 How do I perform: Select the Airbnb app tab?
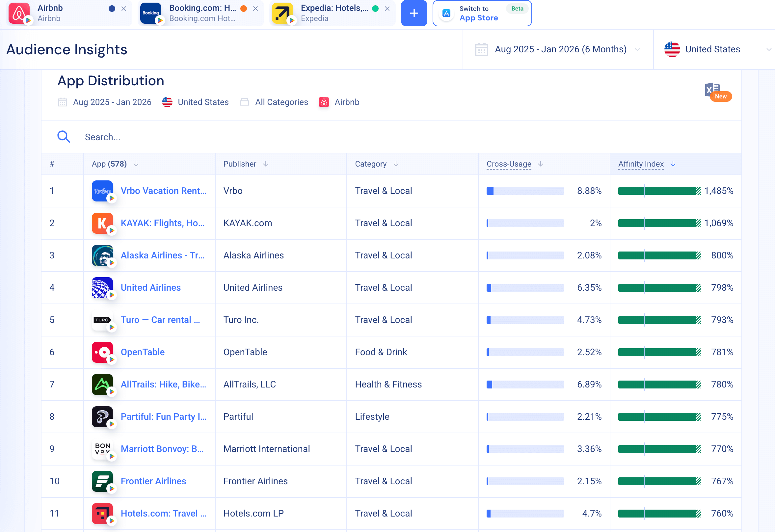tap(69, 13)
